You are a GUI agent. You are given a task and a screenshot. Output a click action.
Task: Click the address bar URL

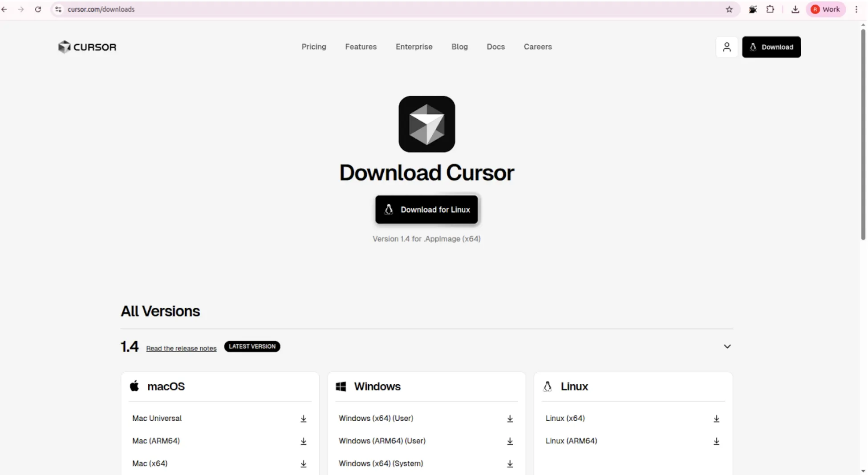tap(101, 9)
